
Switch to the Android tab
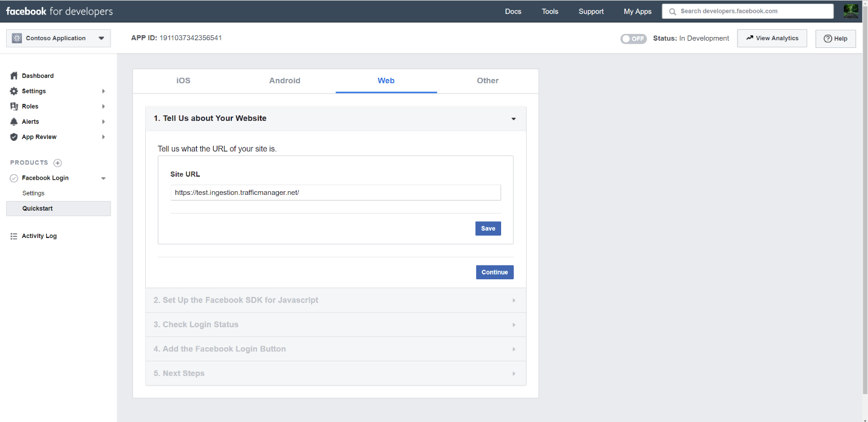click(285, 81)
